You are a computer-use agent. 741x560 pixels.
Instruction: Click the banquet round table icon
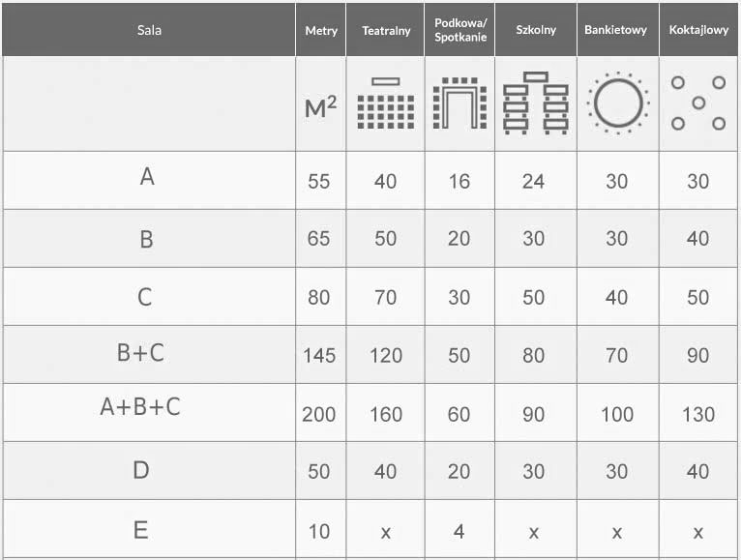click(617, 103)
